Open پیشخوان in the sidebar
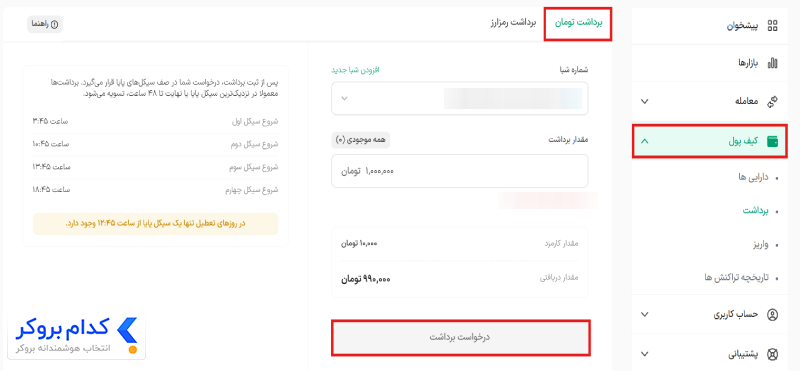Image resolution: width=800 pixels, height=371 pixels. pyautogui.click(x=743, y=26)
